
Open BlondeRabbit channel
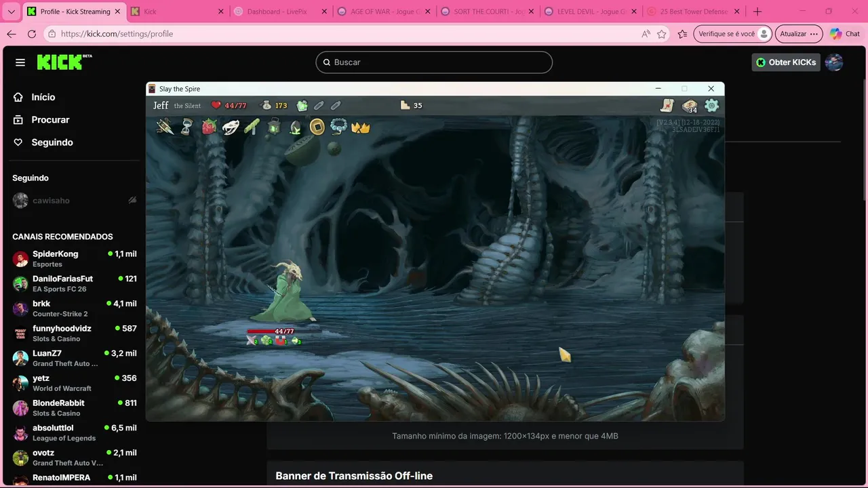click(x=74, y=408)
